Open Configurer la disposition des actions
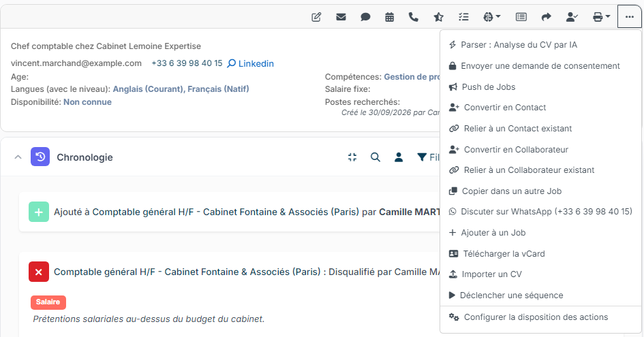 [x=540, y=317]
